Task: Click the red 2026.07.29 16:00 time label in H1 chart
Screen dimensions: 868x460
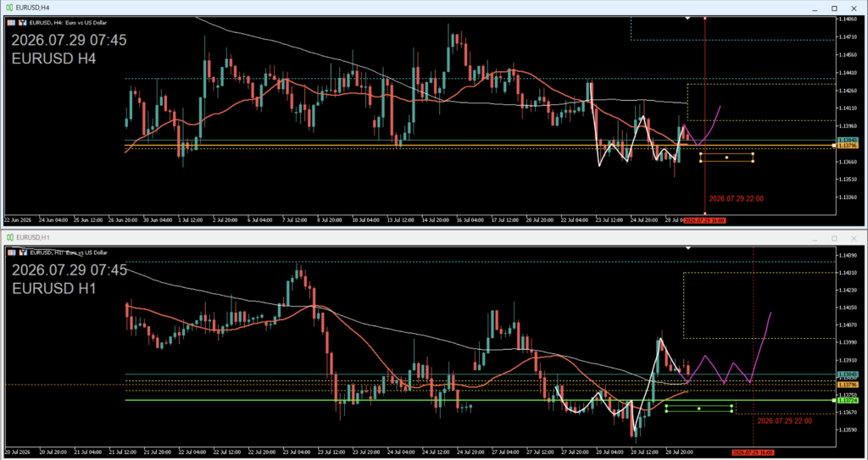Action: pyautogui.click(x=753, y=452)
